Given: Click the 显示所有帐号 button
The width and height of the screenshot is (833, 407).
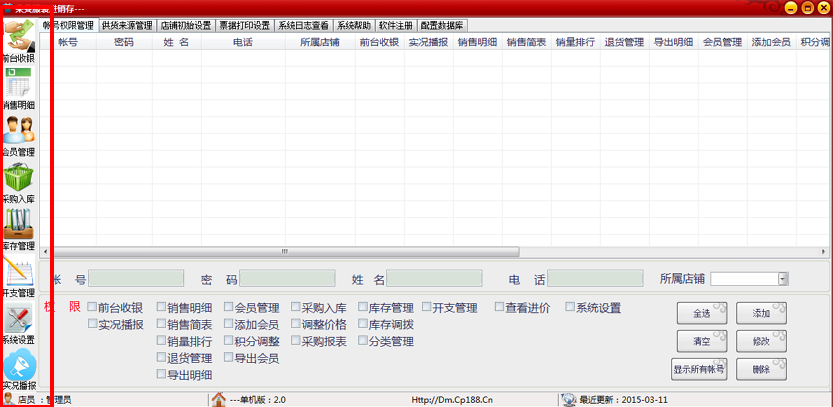Looking at the screenshot, I should (699, 369).
